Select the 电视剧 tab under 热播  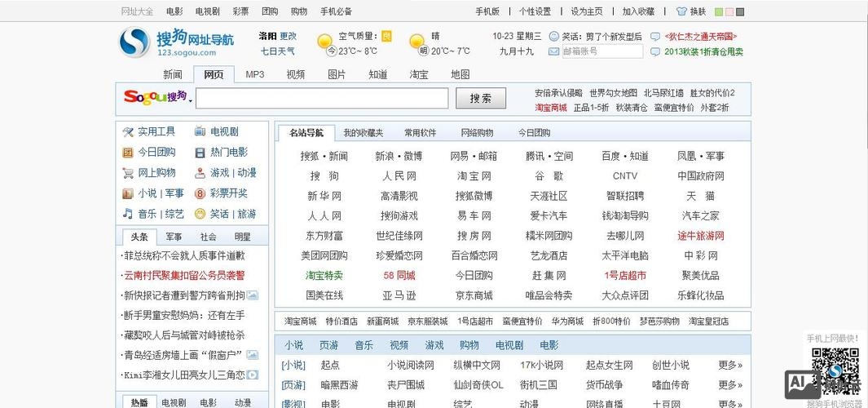[x=174, y=402]
